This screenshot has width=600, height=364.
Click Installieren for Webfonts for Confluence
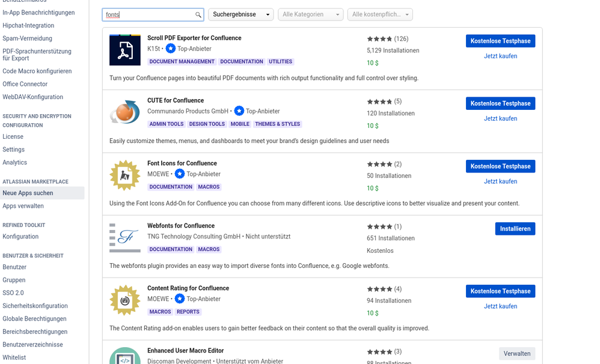515,228
